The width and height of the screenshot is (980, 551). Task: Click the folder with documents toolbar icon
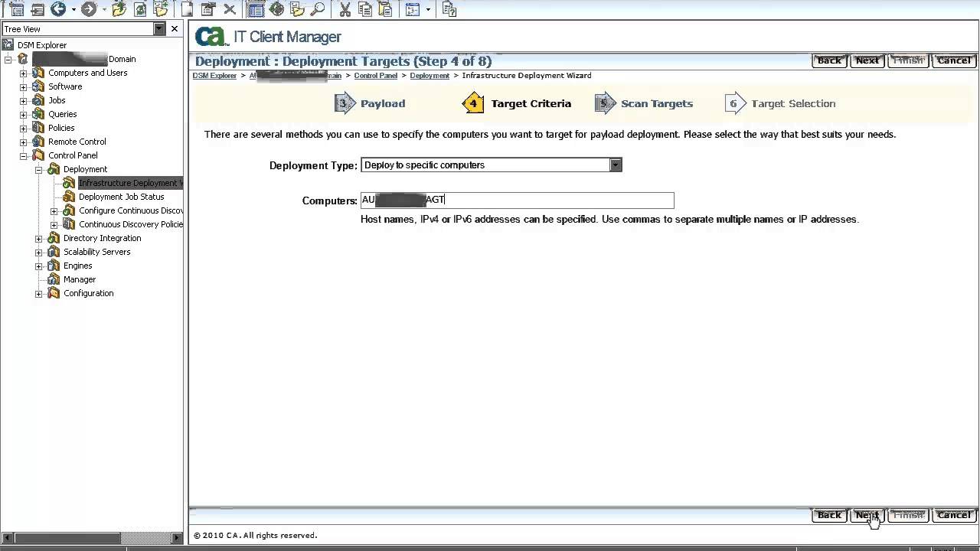297,9
